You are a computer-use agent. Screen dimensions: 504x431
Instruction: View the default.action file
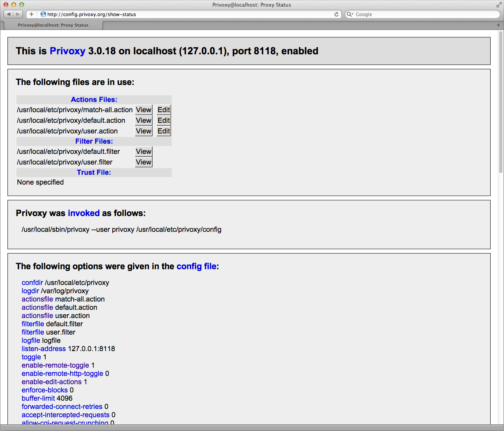point(144,120)
